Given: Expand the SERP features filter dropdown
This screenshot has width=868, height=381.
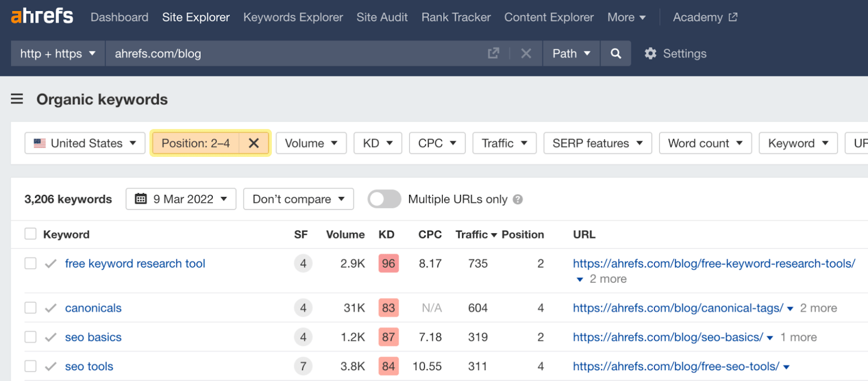Looking at the screenshot, I should (x=597, y=143).
